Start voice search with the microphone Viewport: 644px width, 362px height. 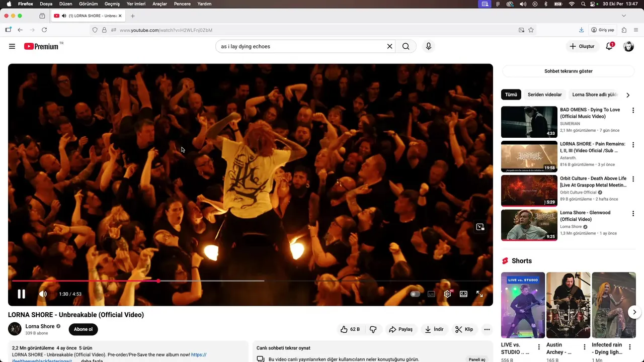(x=429, y=46)
